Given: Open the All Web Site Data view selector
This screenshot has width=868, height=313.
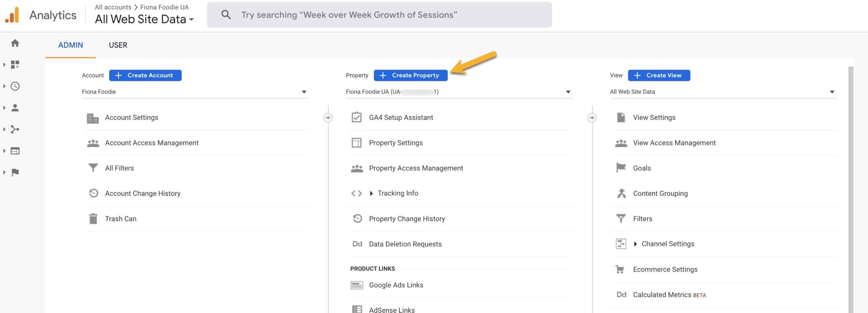Looking at the screenshot, I should 144,19.
